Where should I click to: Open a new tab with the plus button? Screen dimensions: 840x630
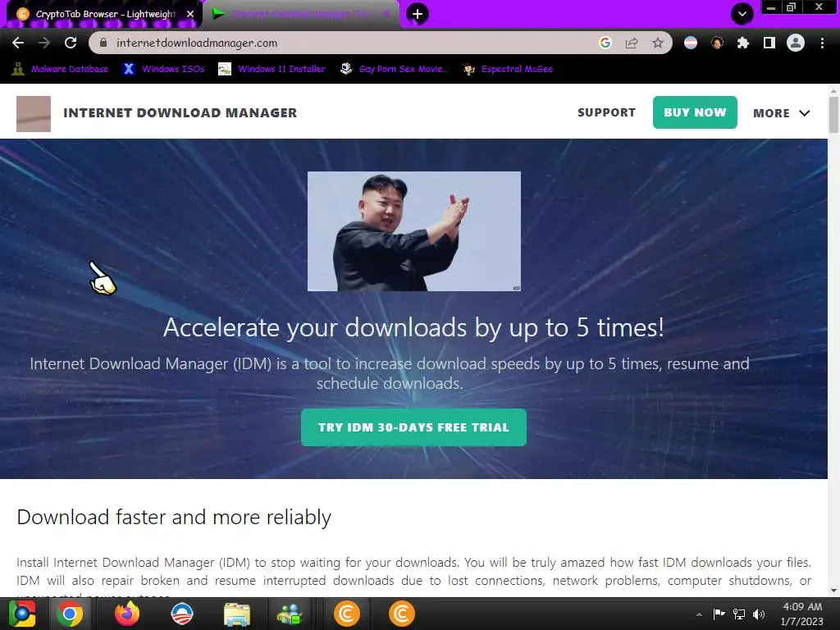click(418, 14)
